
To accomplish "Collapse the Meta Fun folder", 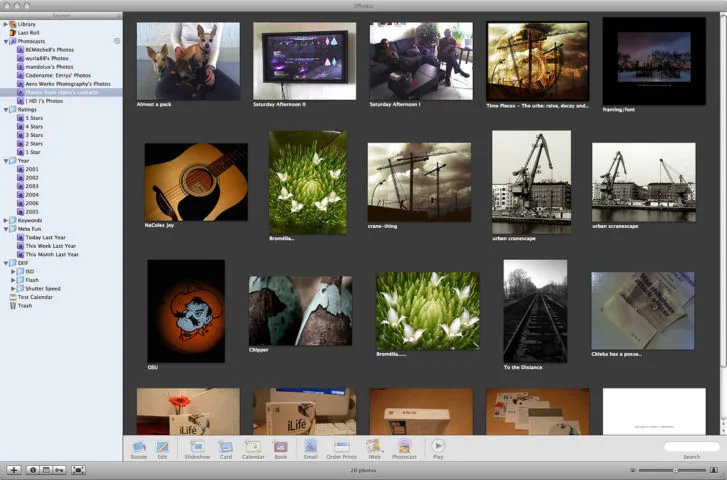I will click(x=6, y=229).
